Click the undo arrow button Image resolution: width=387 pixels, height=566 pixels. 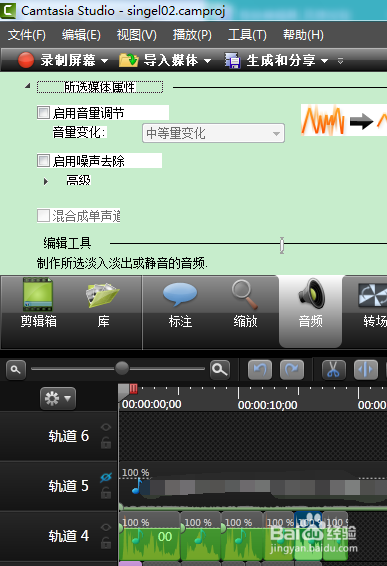260,370
